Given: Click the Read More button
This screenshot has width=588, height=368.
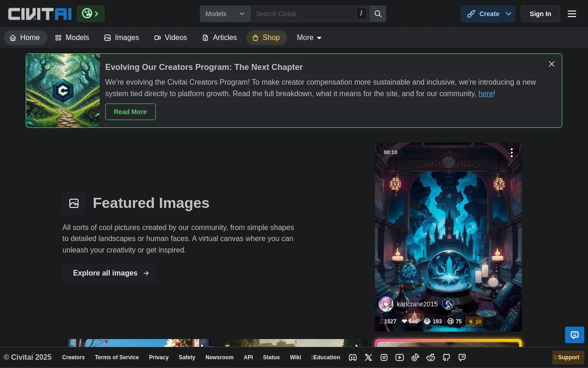Looking at the screenshot, I should tap(130, 112).
